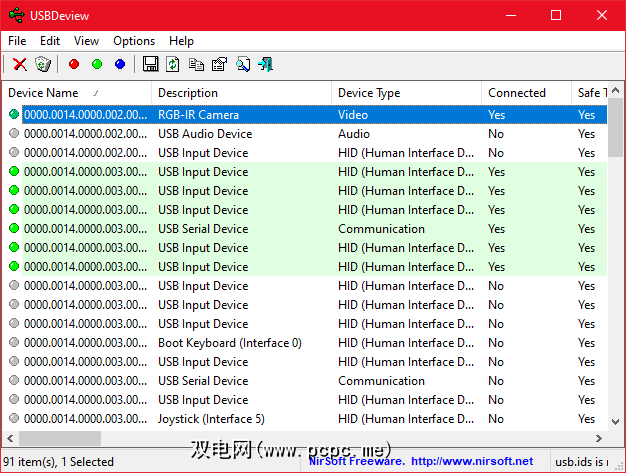
Task: Select the USB Audio Device row
Action: pyautogui.click(x=305, y=134)
